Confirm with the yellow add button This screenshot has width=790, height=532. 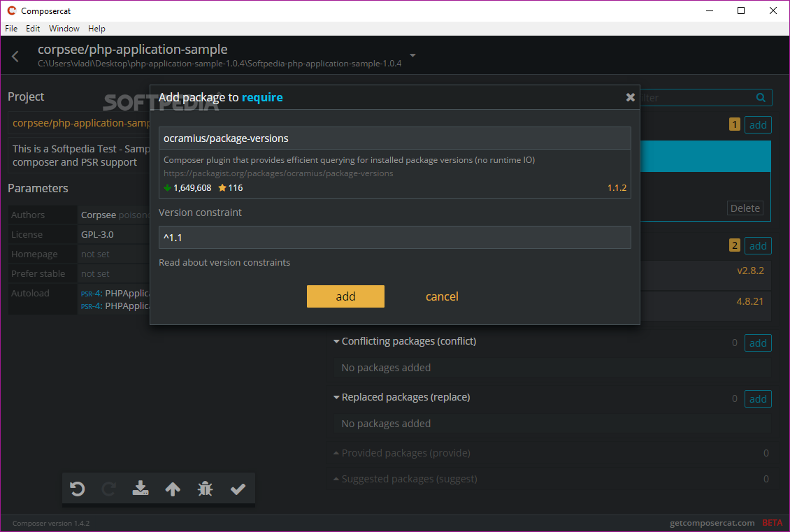345,296
